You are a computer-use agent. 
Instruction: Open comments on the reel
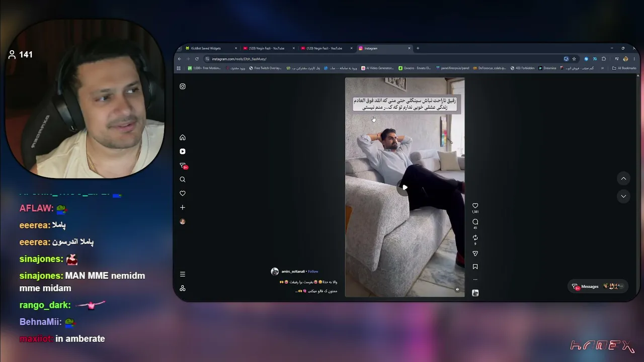[475, 222]
